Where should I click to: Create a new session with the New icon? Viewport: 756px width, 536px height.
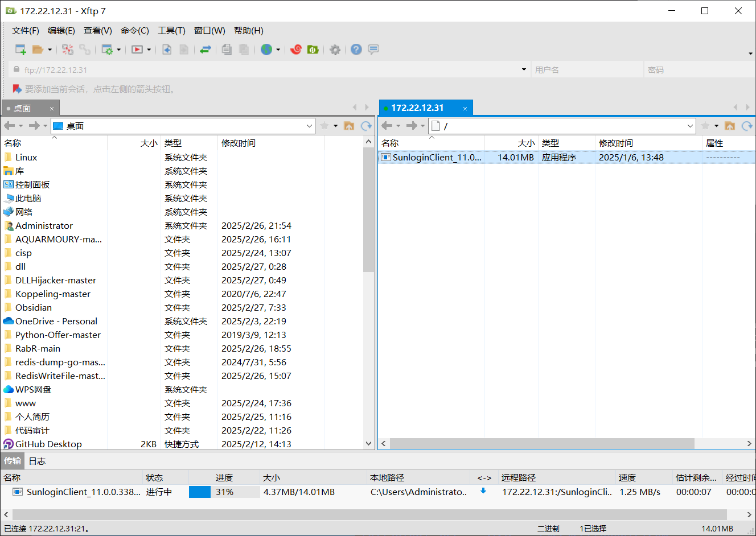point(20,50)
